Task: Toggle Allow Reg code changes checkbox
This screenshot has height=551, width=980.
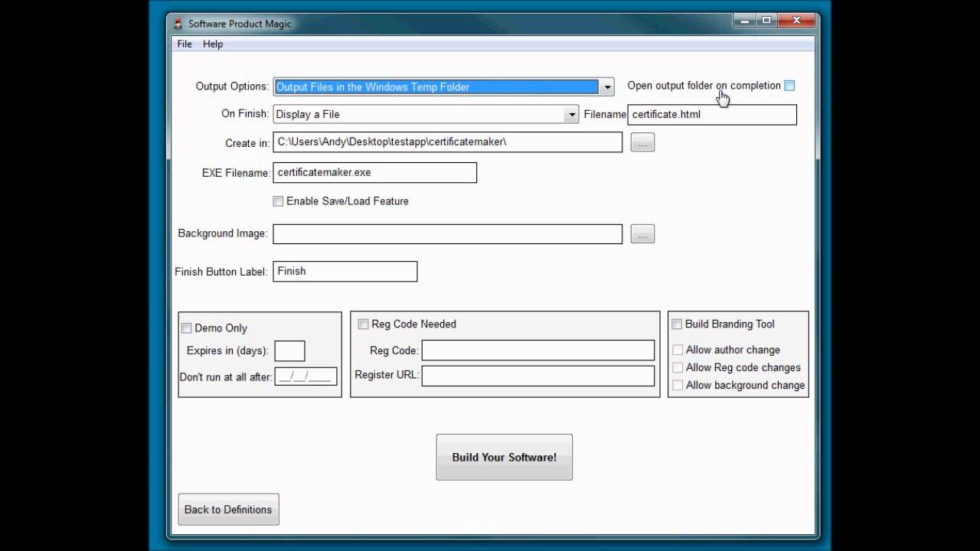Action: pyautogui.click(x=678, y=367)
